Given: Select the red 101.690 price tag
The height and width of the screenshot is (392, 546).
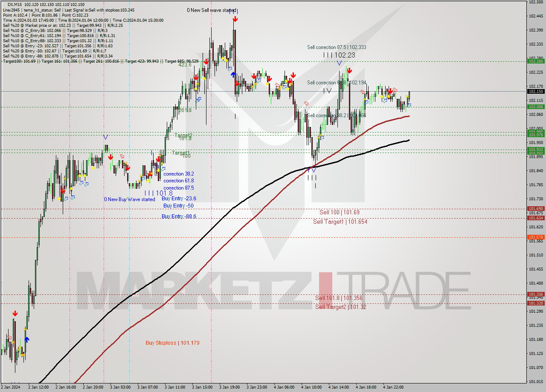Looking at the screenshot, I should tap(536, 209).
